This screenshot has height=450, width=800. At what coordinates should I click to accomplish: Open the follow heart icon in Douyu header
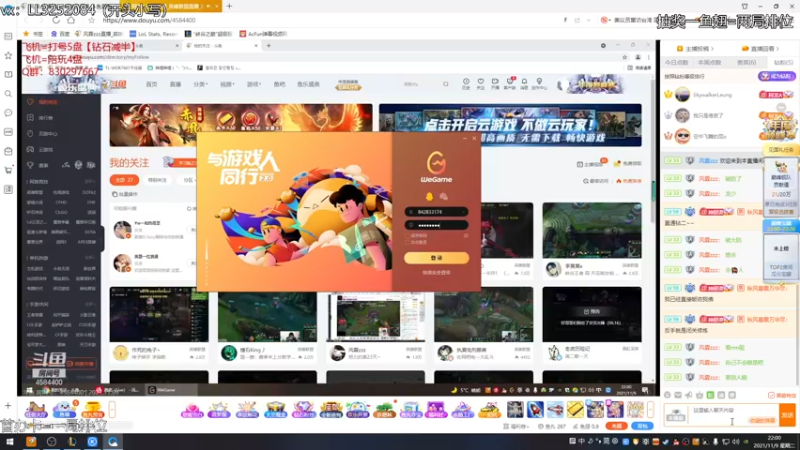[481, 84]
